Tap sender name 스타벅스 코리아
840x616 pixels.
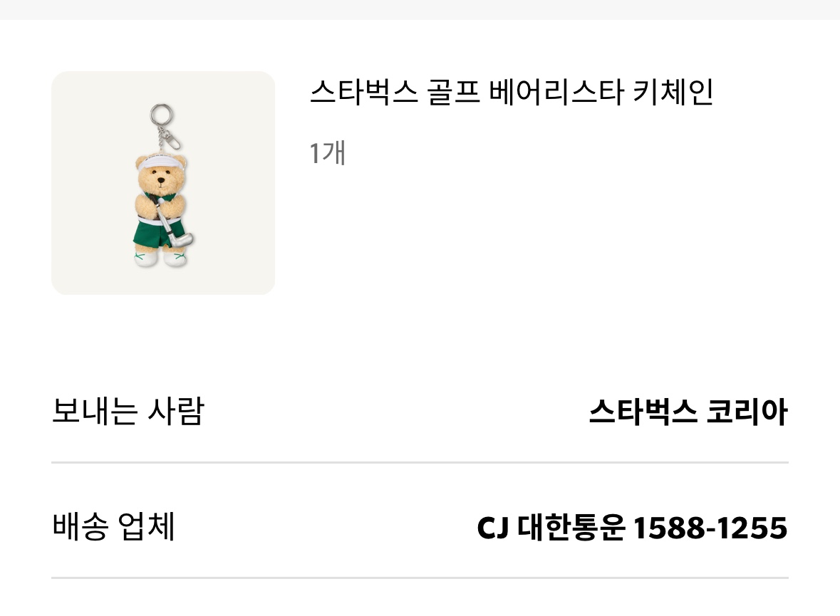point(688,412)
